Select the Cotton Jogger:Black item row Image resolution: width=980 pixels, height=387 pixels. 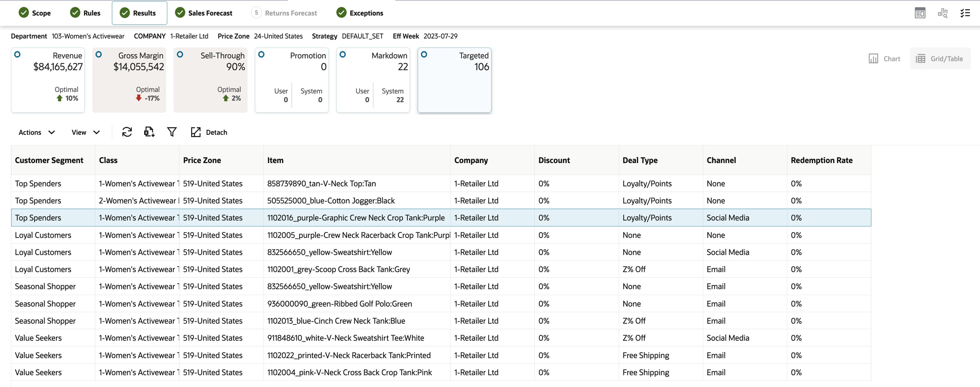pos(331,200)
